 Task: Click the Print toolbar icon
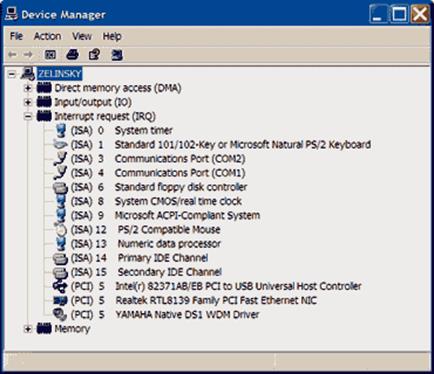(73, 55)
